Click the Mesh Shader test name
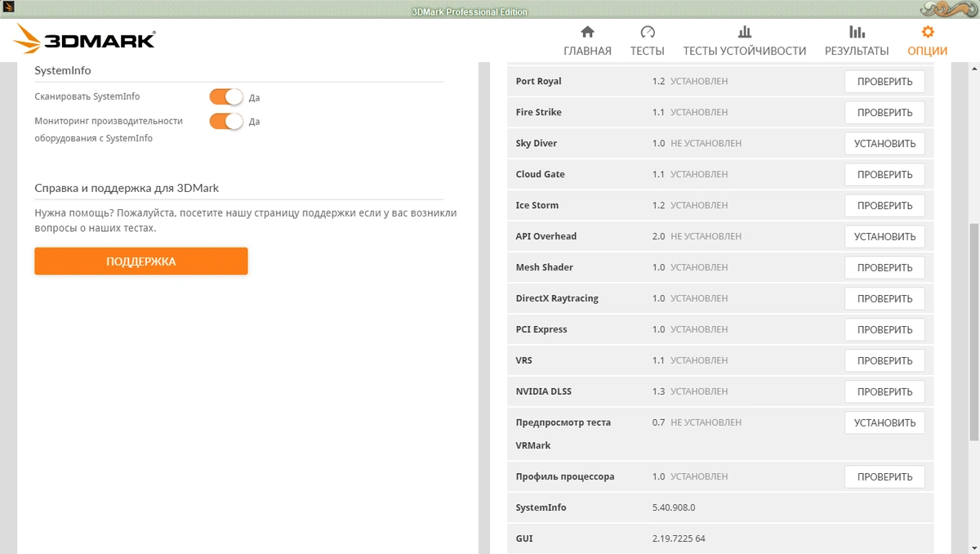The width and height of the screenshot is (980, 554). pyautogui.click(x=545, y=268)
